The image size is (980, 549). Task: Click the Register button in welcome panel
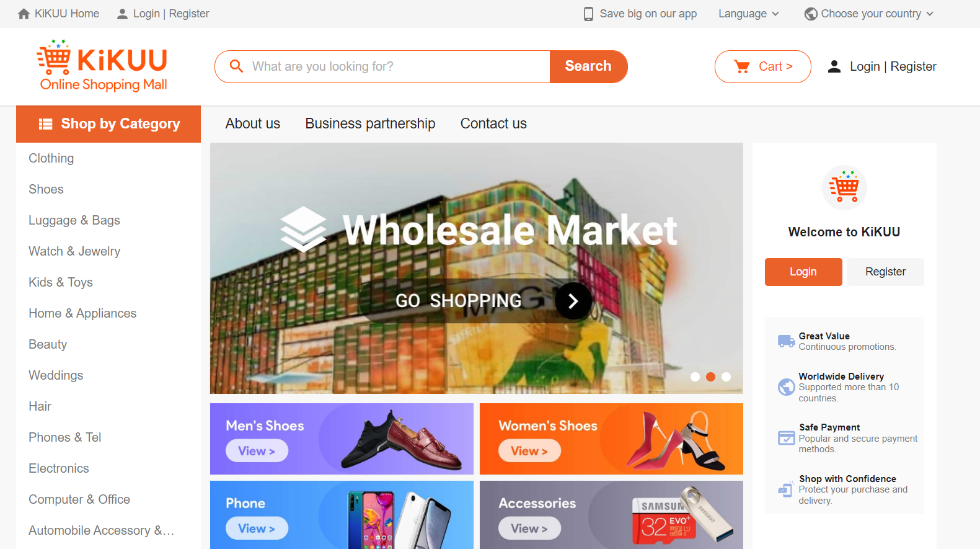[885, 272]
